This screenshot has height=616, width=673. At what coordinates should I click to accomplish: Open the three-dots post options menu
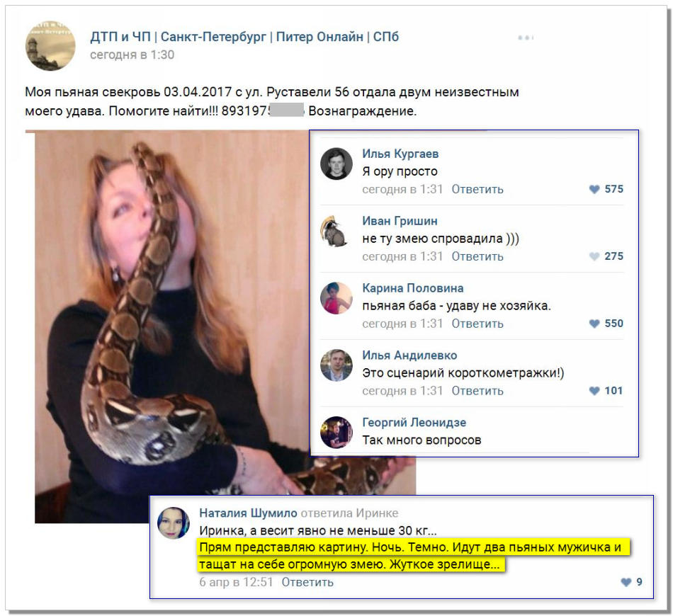pyautogui.click(x=526, y=38)
